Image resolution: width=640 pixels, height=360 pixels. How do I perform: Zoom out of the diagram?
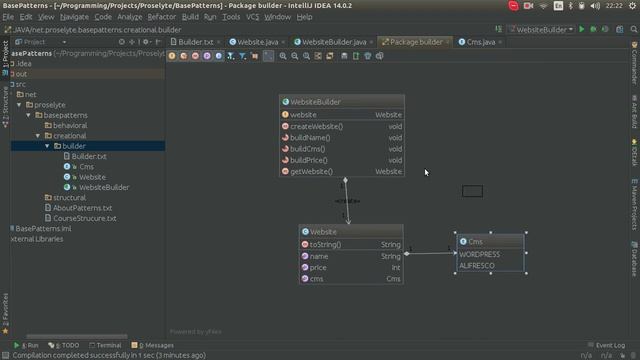295,56
